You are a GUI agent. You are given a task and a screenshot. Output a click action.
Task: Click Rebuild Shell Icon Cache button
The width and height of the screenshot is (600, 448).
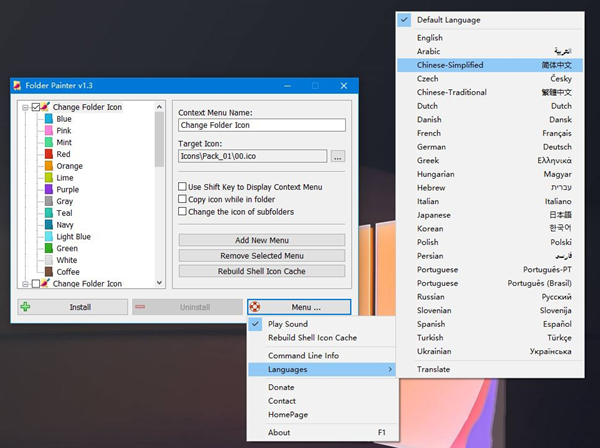(x=261, y=271)
